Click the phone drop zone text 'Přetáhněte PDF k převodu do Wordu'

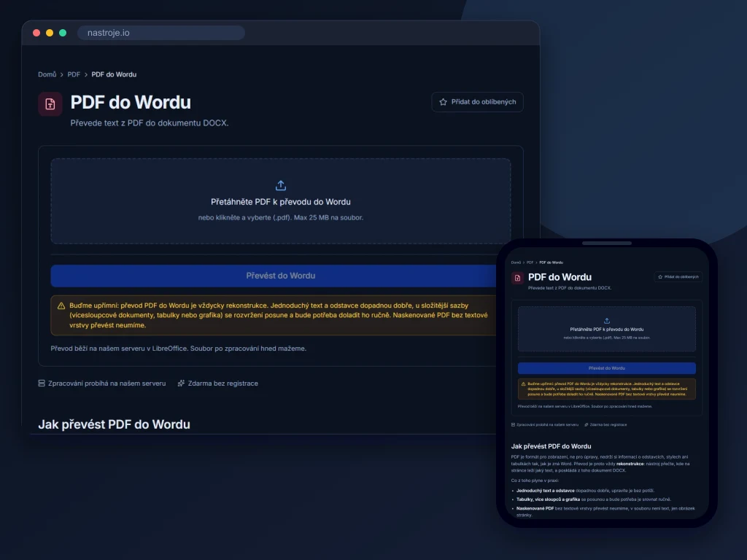click(x=607, y=329)
